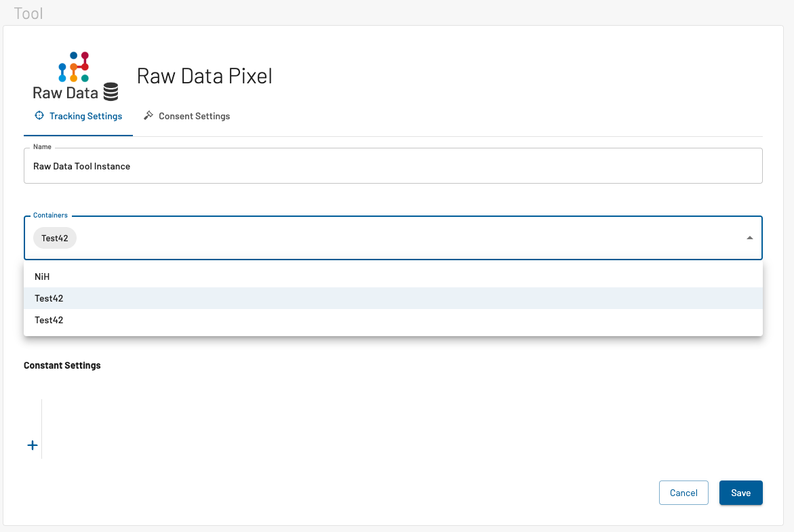
Task: Click the Containers field label
Action: pos(50,216)
